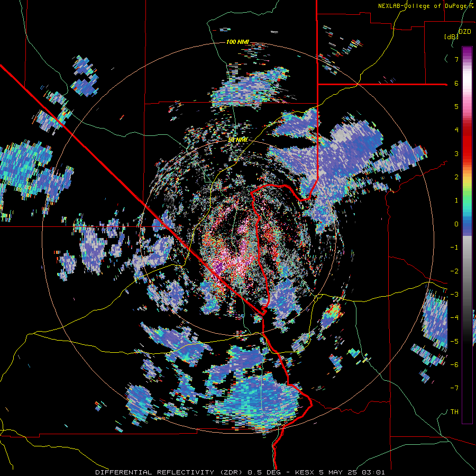Click the DIFFERENTIAL REFLECTIVITY (ZDR) caption text
The width and height of the screenshot is (476, 476).
pyautogui.click(x=169, y=472)
